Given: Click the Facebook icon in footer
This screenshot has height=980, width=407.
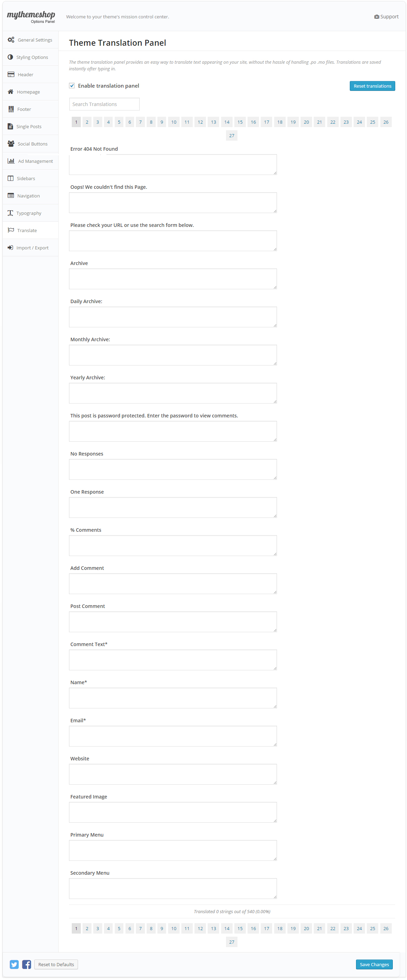Looking at the screenshot, I should tap(27, 964).
